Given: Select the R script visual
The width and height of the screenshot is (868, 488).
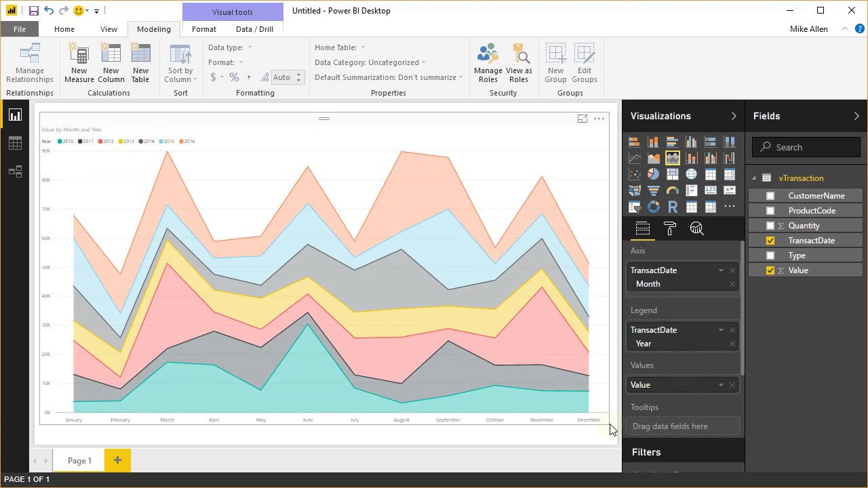Looking at the screenshot, I should click(673, 206).
